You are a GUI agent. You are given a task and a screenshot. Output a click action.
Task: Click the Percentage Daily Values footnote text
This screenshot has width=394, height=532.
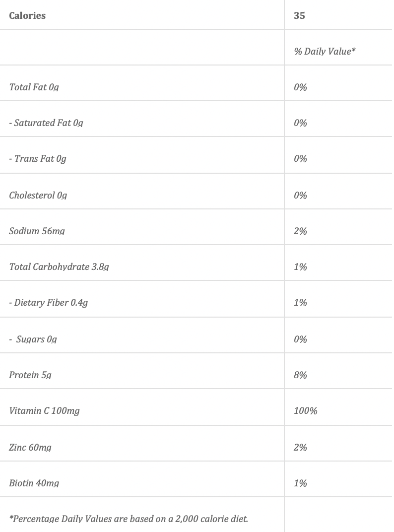point(129,519)
